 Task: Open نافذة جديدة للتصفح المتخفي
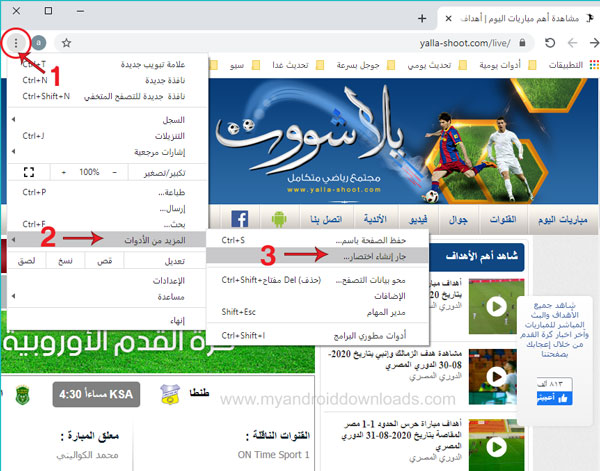point(108,96)
